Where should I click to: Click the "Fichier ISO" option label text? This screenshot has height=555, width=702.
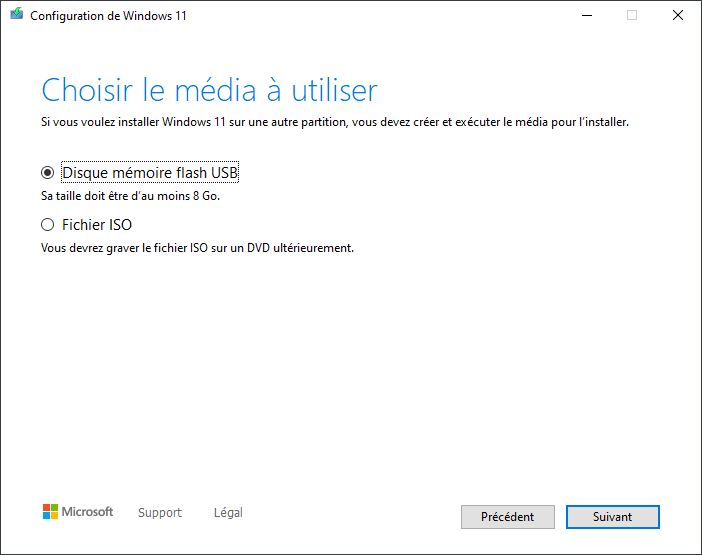[x=97, y=225]
